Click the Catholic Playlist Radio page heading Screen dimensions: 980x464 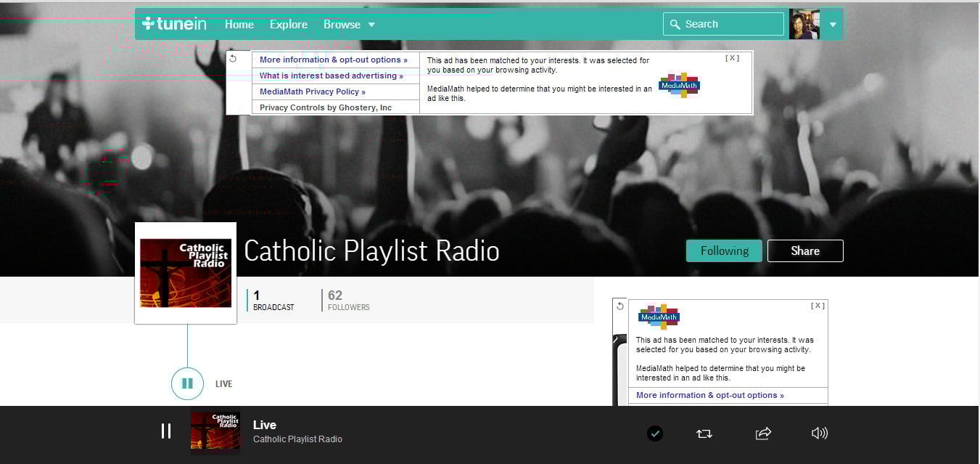[x=371, y=251]
